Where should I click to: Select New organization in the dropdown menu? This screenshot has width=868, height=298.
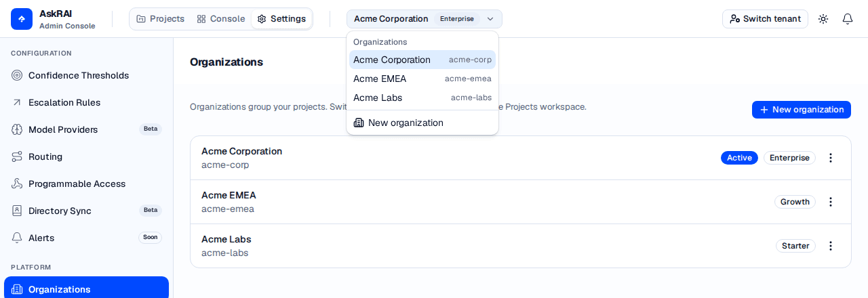(422, 123)
